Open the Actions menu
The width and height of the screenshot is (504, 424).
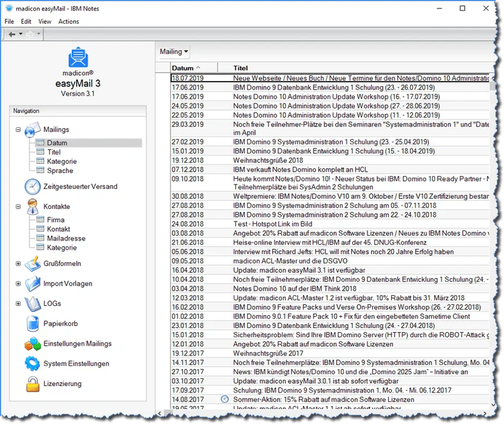pyautogui.click(x=68, y=22)
